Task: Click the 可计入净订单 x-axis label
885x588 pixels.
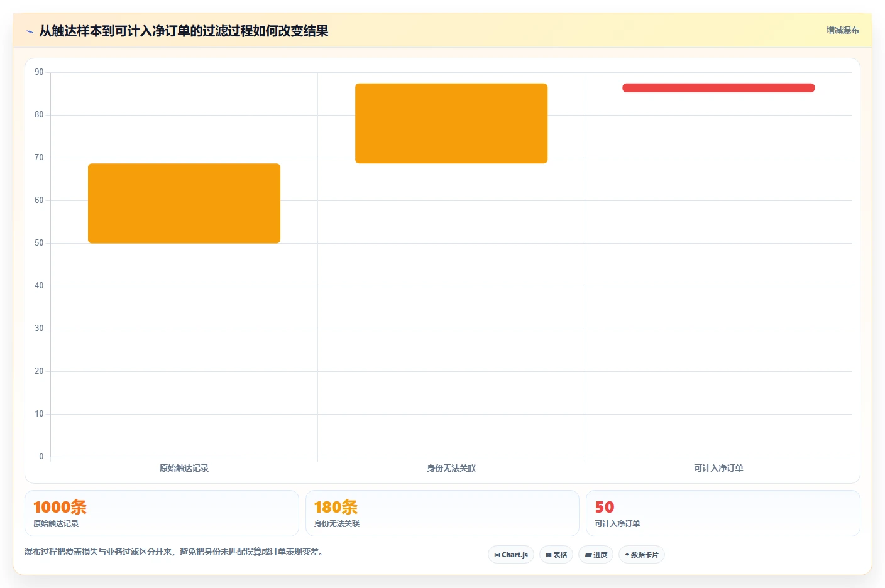Action: 718,468
